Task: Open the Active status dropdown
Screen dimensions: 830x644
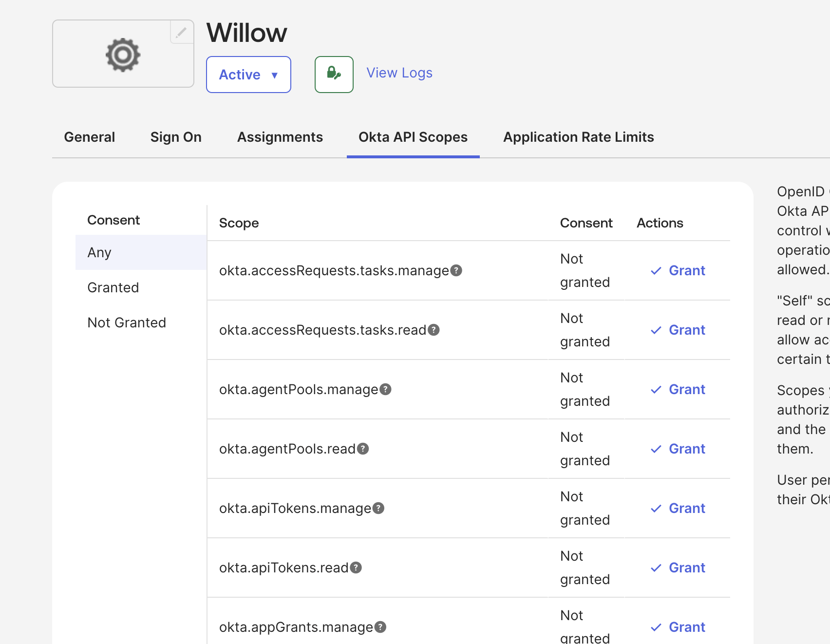Action: tap(248, 75)
